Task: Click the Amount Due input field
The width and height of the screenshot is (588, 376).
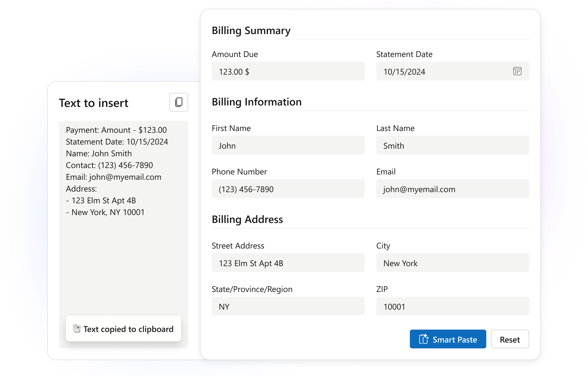Action: (x=288, y=71)
